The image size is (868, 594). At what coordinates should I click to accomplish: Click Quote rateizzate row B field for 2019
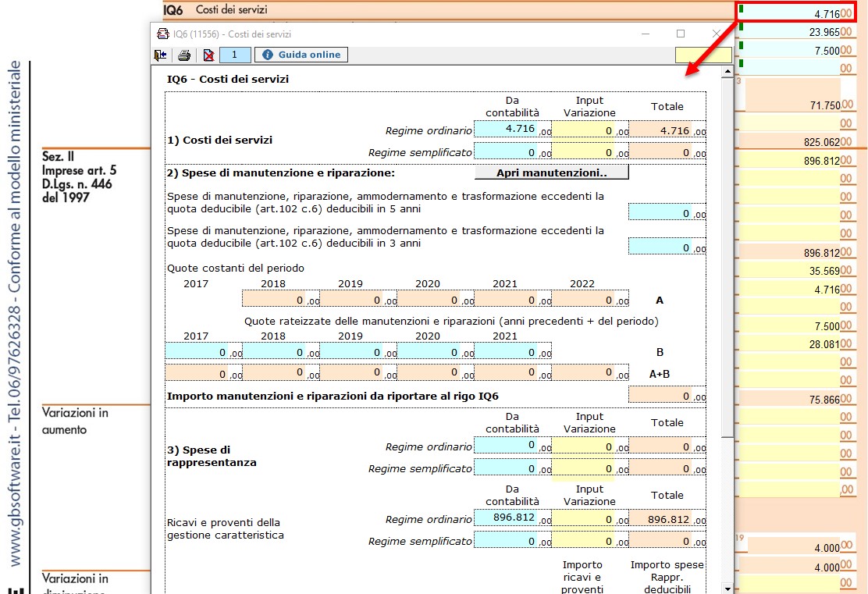(x=358, y=351)
